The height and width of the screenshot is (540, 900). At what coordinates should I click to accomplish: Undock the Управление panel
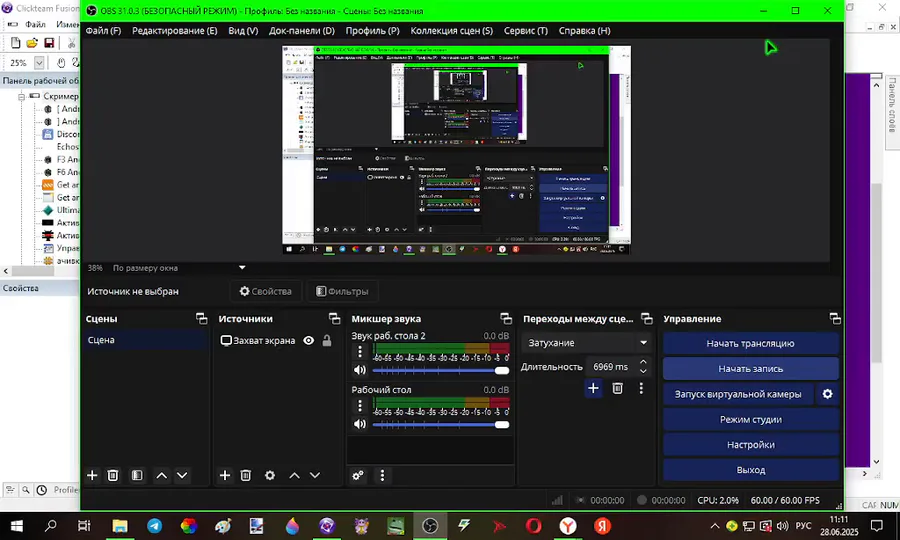tap(835, 318)
